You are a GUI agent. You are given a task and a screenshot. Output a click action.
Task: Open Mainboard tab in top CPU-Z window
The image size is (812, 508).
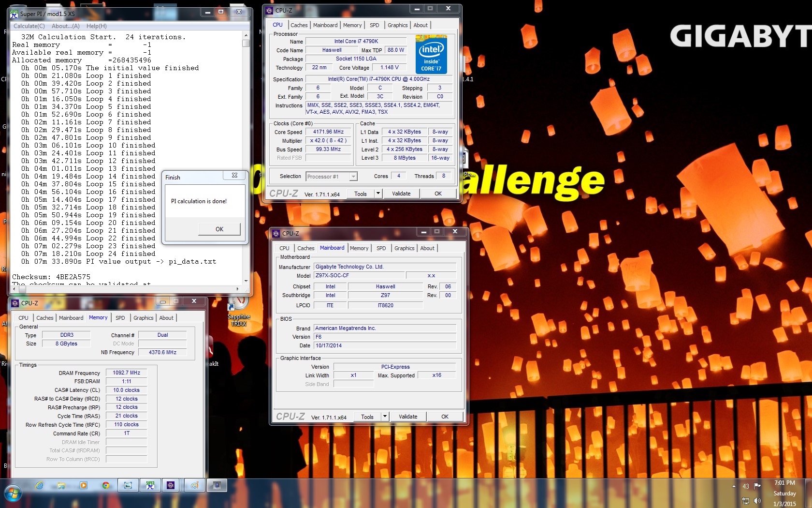pyautogui.click(x=325, y=25)
